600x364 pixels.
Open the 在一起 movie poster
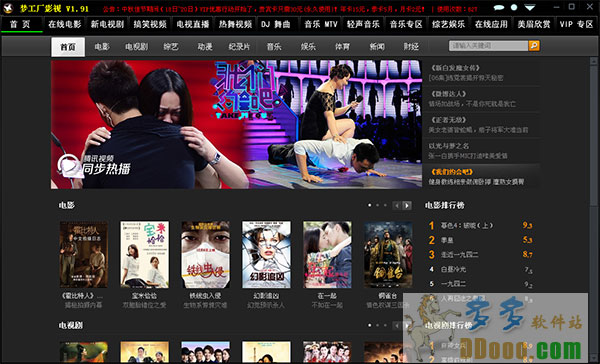click(x=327, y=255)
